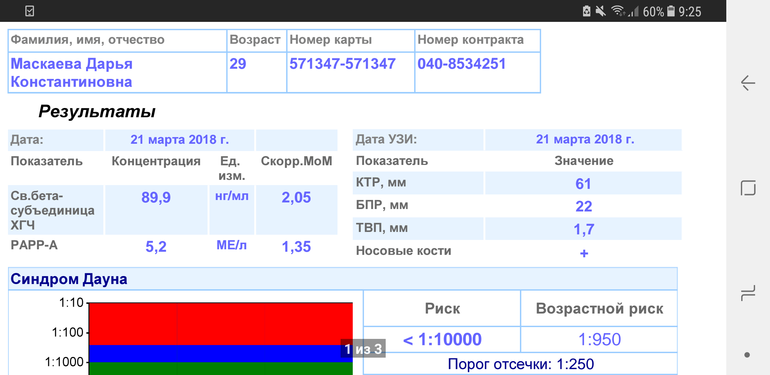
Task: Tap the '1 из 3' page indicator
Action: point(363,349)
